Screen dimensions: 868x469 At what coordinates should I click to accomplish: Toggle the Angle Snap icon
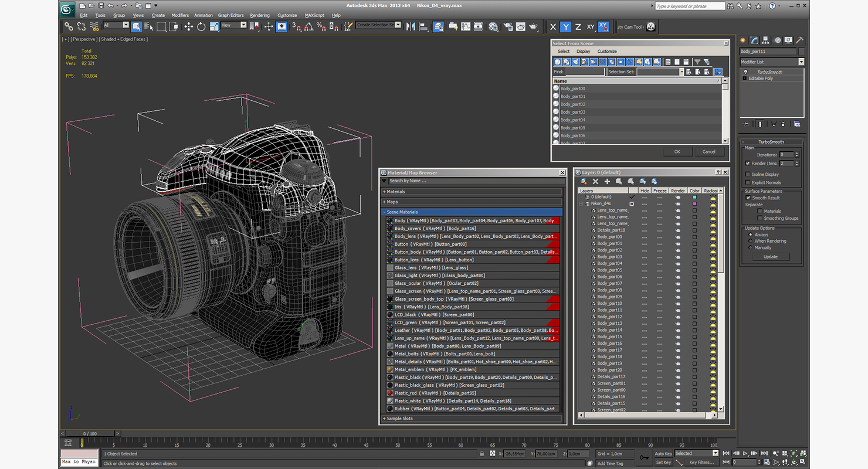pyautogui.click(x=308, y=26)
